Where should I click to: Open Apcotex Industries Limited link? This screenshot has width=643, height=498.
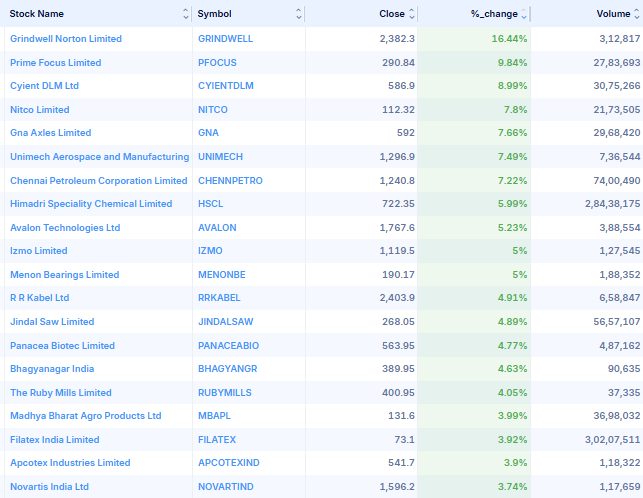click(70, 463)
